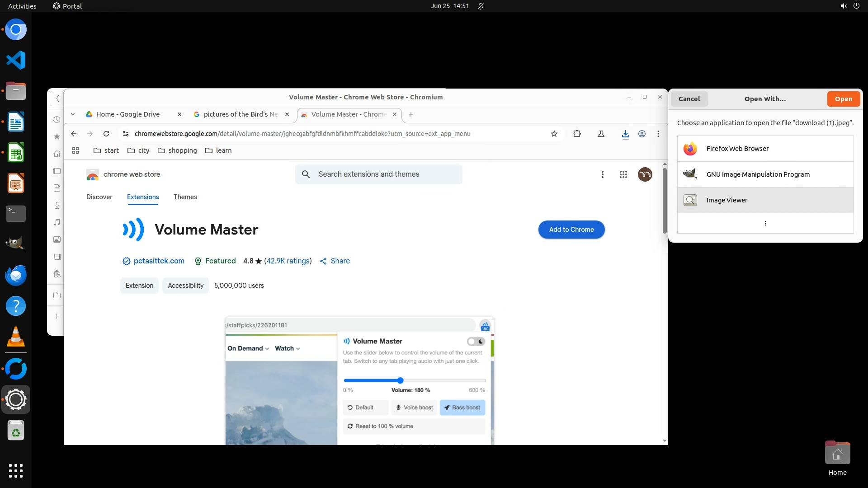Open the Google apps grid icon
Image resolution: width=868 pixels, height=488 pixels.
click(623, 174)
